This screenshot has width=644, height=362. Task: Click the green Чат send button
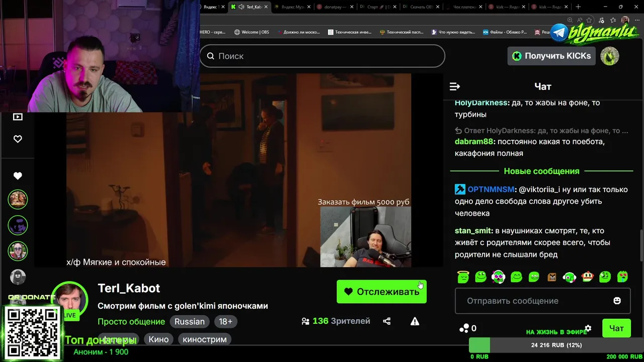pyautogui.click(x=616, y=328)
